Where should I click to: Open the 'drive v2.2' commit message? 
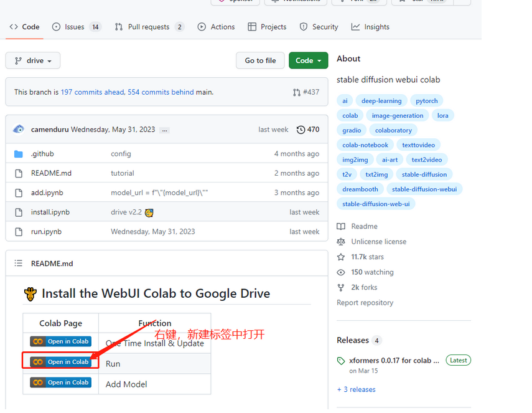coord(126,212)
